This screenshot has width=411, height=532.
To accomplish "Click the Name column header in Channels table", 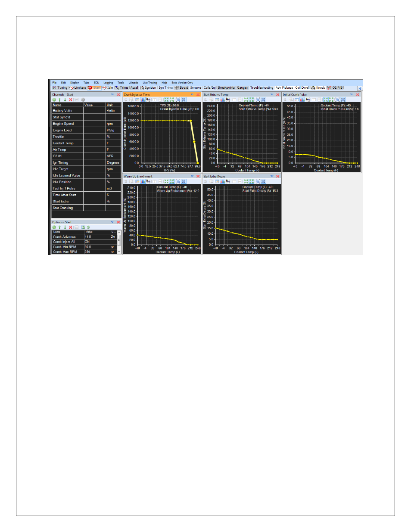I will pyautogui.click(x=67, y=105).
